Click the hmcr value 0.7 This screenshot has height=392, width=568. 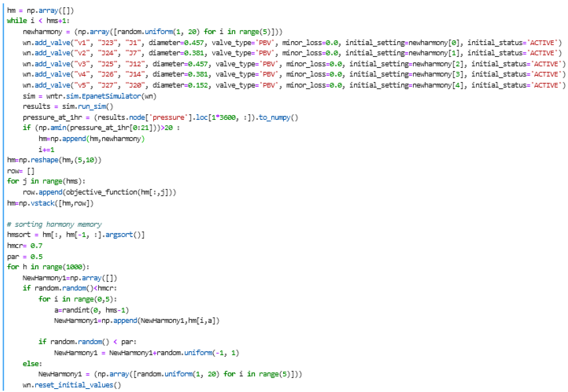(x=36, y=246)
